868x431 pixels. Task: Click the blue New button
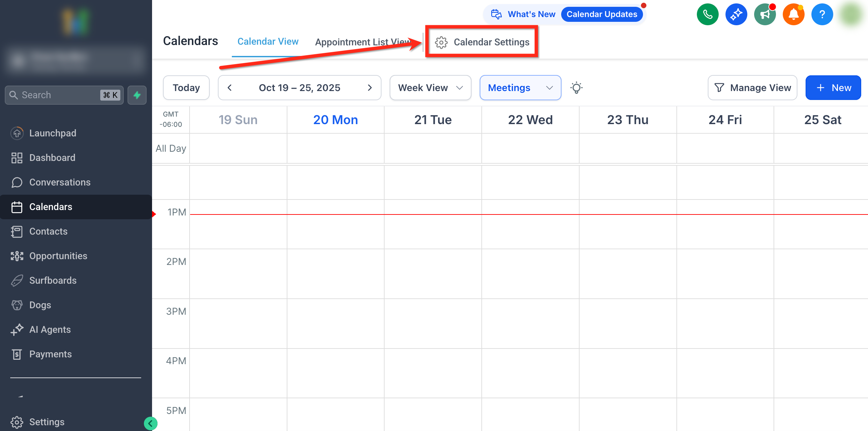click(x=833, y=88)
